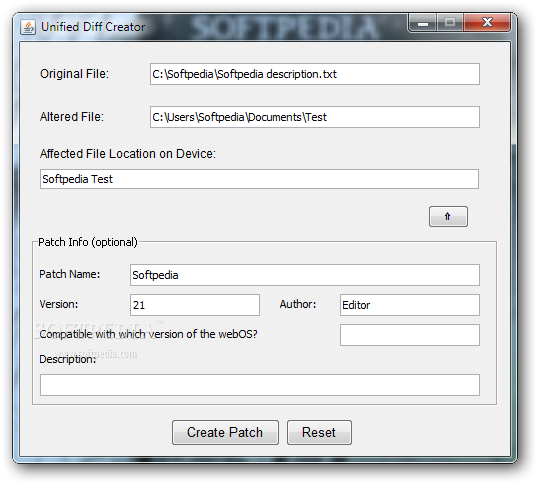Click 'Affected File Location on Device:' label

tap(128, 154)
